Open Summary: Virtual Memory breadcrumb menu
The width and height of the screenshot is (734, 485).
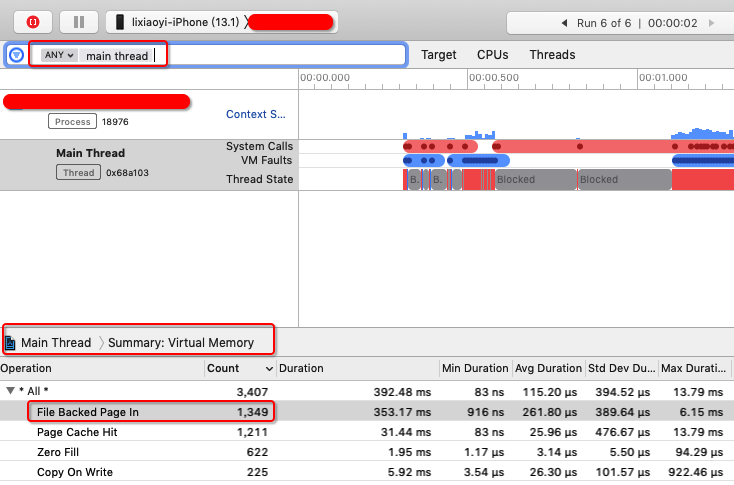(x=181, y=343)
